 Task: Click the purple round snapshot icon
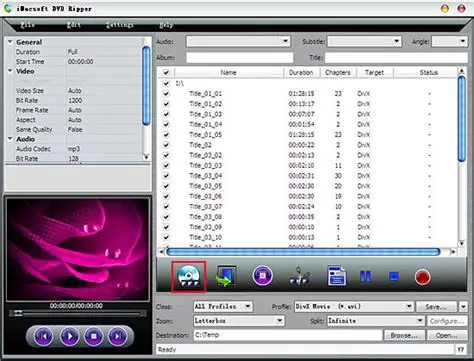coord(262,276)
